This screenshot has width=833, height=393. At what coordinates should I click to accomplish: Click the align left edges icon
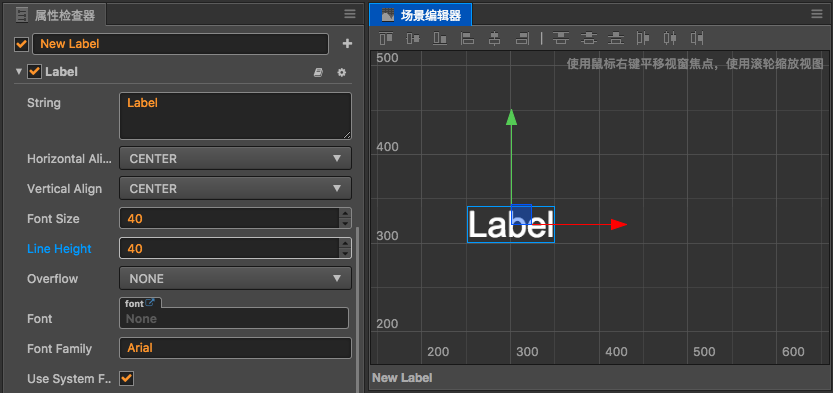pyautogui.click(x=468, y=38)
